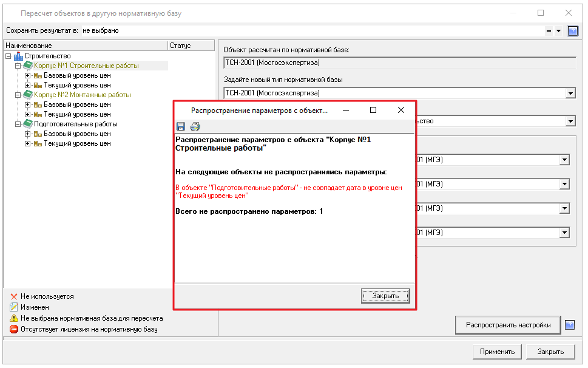Click the minus icon in the save-result row
588x368 pixels.
point(549,31)
